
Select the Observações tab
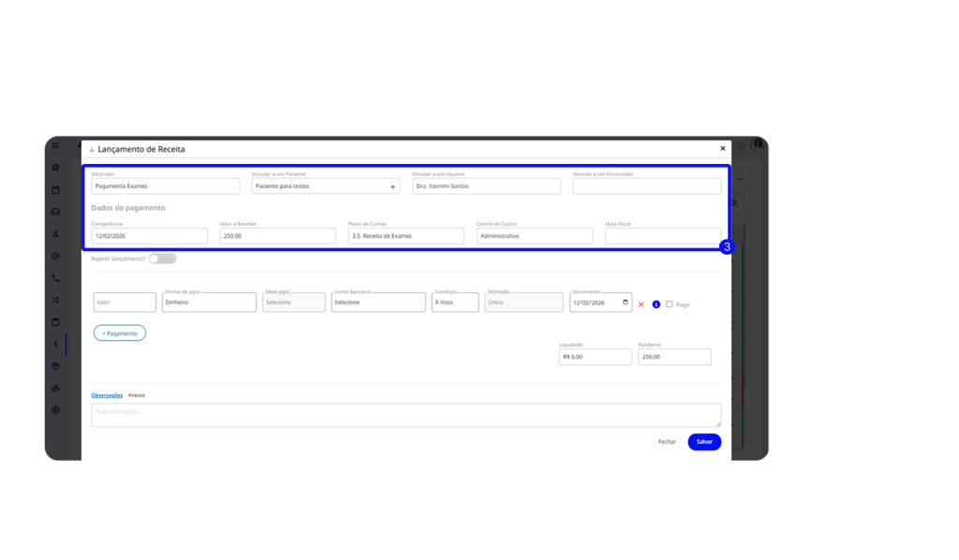(107, 395)
